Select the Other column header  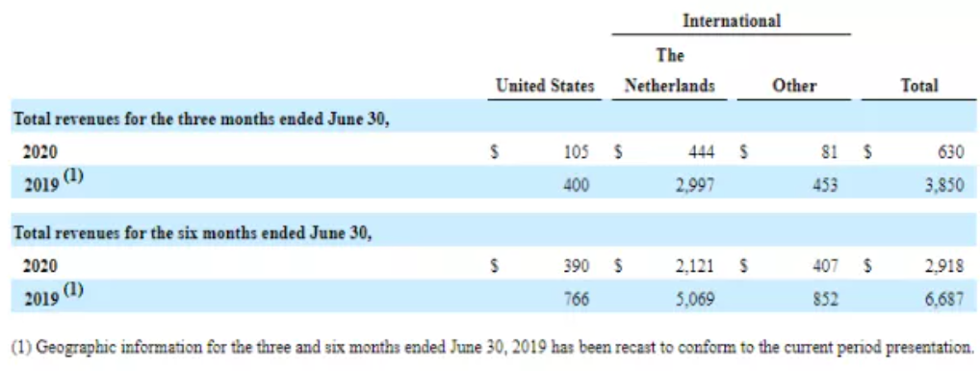click(794, 86)
